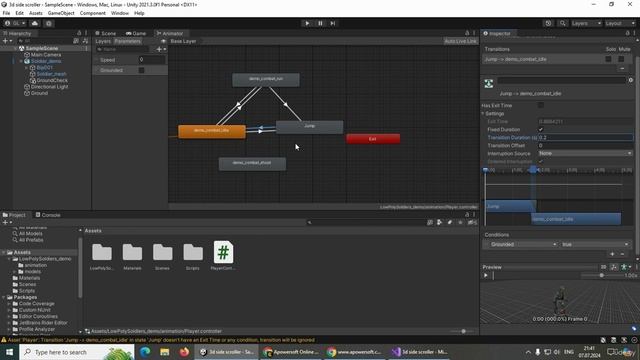Image resolution: width=640 pixels, height=360 pixels.
Task: Toggle the Auto Live Link button
Action: pyautogui.click(x=460, y=41)
